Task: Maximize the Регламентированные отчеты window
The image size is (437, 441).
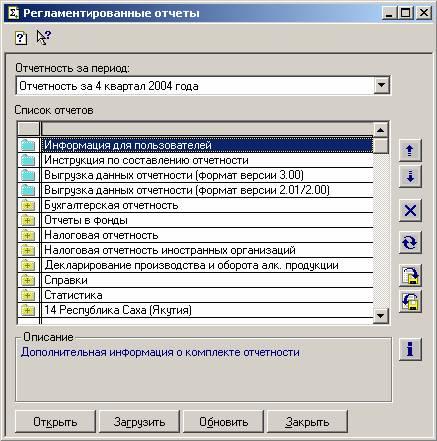Action: pos(405,13)
